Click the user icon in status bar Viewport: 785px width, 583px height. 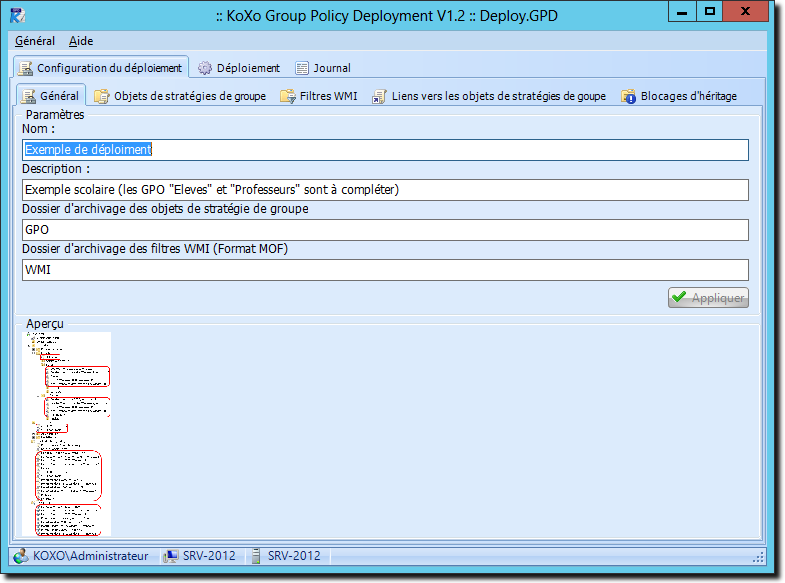[21, 556]
